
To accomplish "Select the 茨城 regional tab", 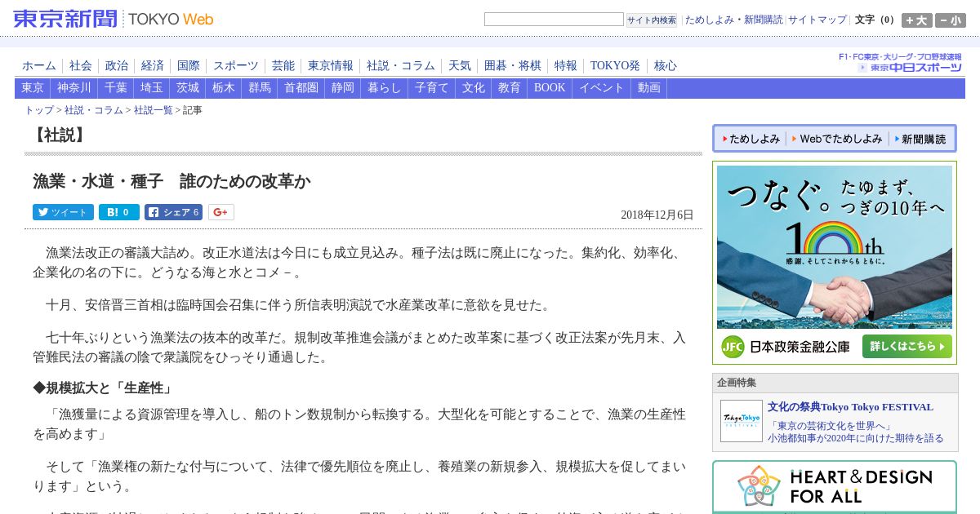I will [188, 88].
